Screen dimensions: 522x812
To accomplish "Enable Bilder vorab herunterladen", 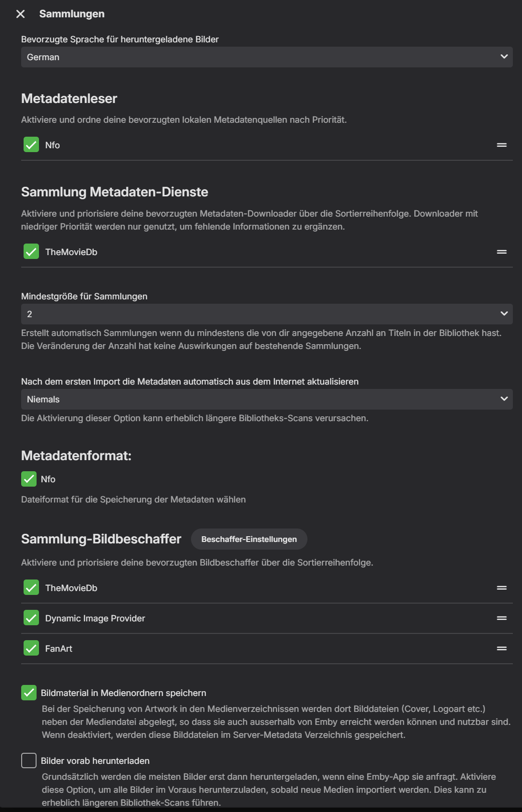I will [x=29, y=760].
